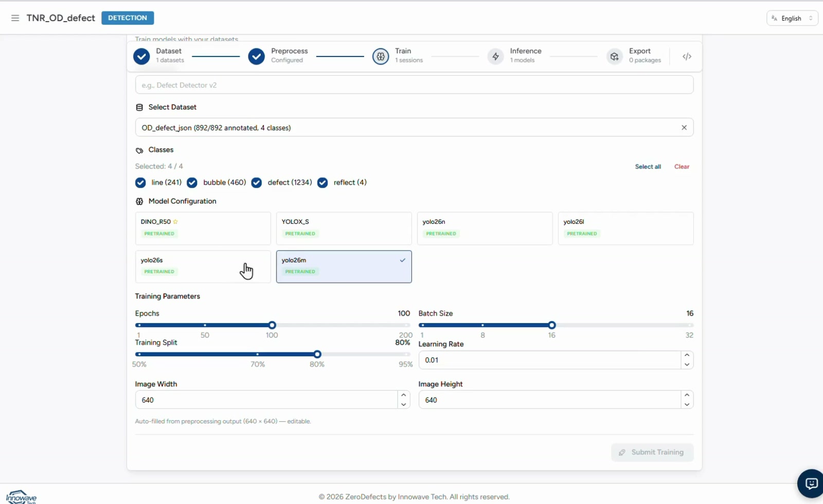Go to the Inference step label
823x504 pixels.
[526, 51]
